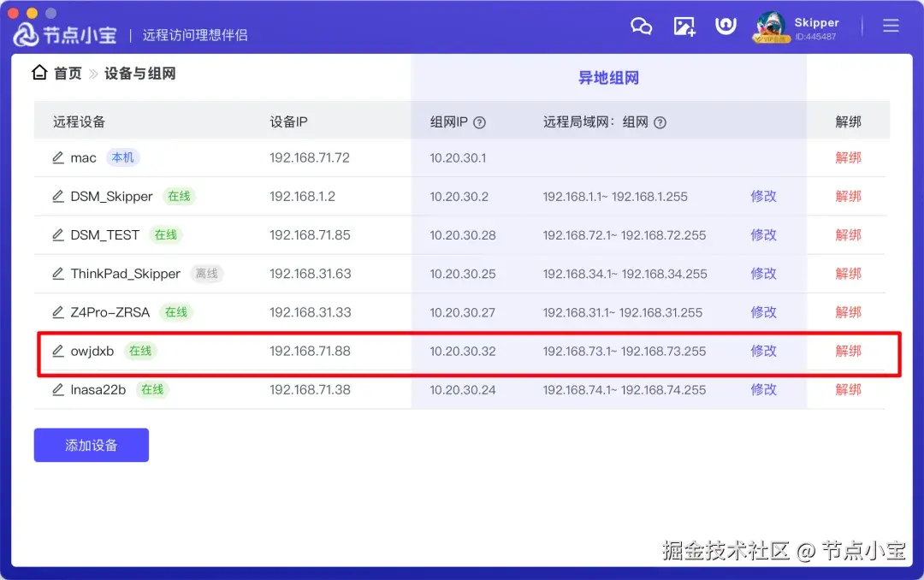The height and width of the screenshot is (580, 924).
Task: Click 首页 breadcrumb link
Action: pyautogui.click(x=68, y=73)
